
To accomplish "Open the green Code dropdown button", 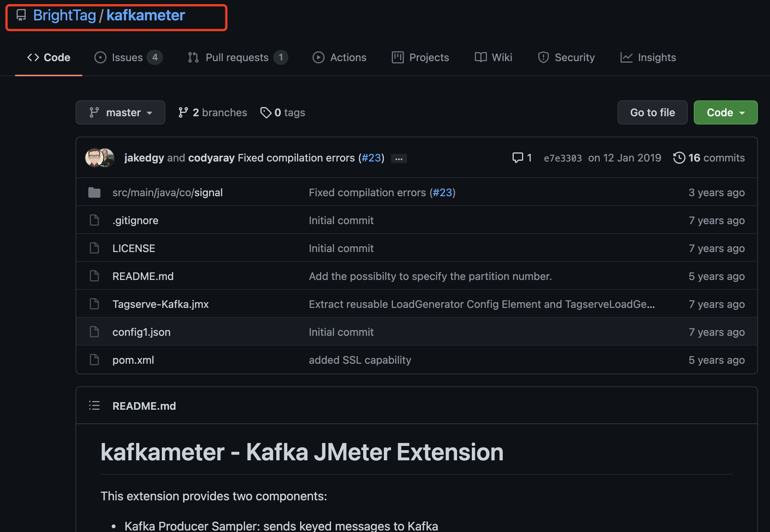I will (x=725, y=112).
